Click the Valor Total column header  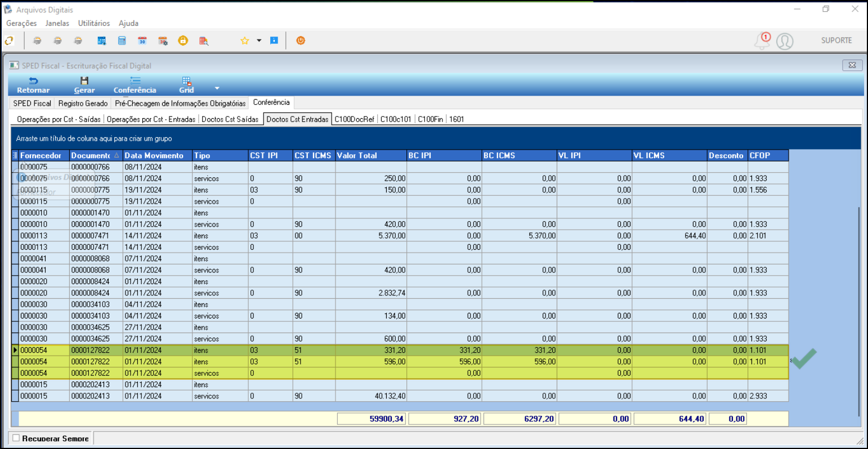click(371, 155)
